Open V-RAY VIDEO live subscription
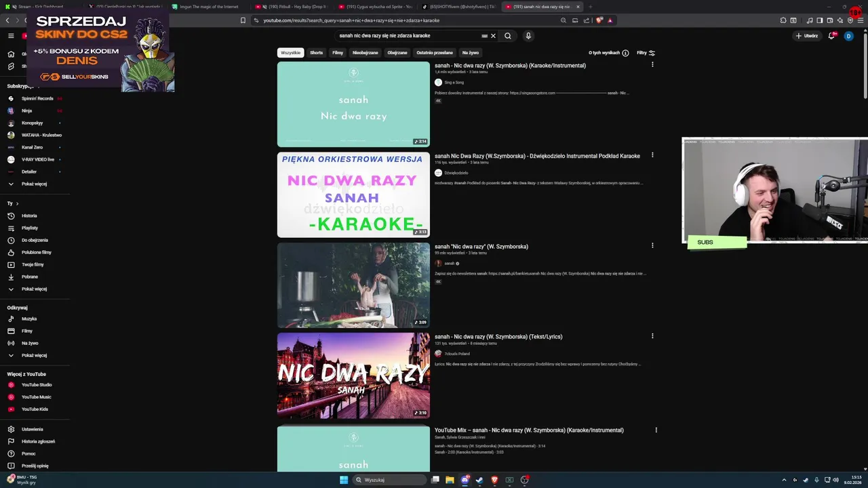The image size is (868, 488). [35, 159]
